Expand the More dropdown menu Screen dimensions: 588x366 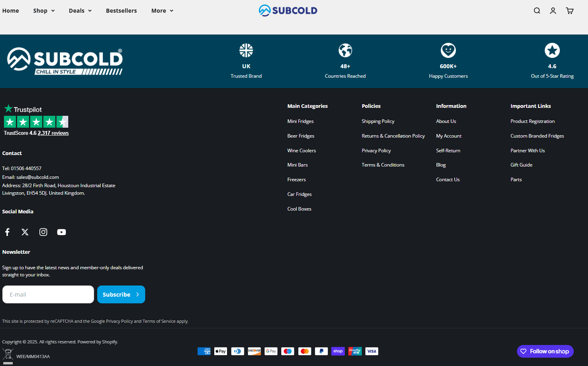pos(162,11)
